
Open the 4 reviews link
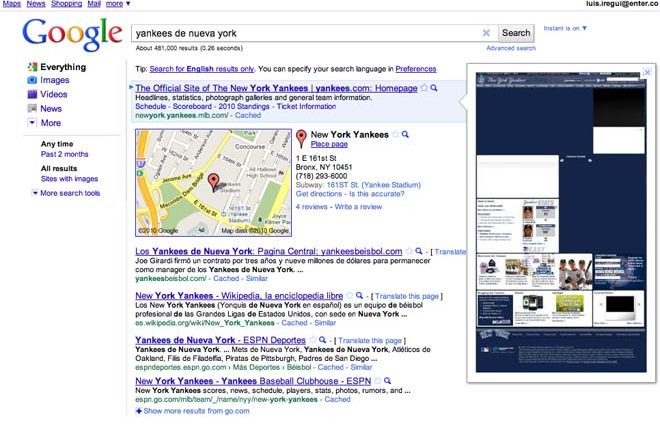pos(311,207)
